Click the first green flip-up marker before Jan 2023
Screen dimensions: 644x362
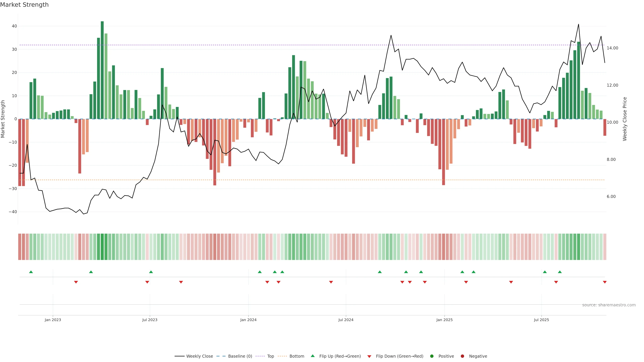point(31,272)
